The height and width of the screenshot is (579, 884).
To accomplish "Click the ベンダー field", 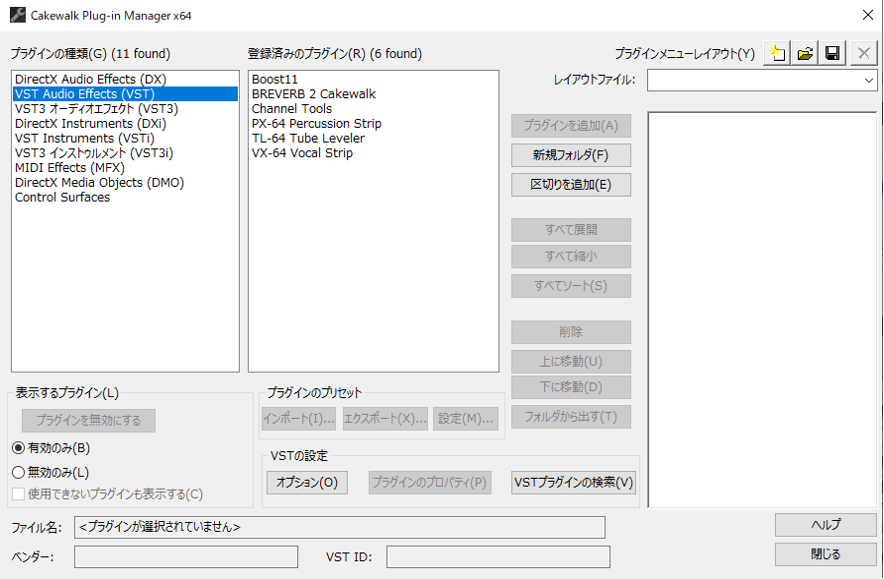I will [186, 557].
